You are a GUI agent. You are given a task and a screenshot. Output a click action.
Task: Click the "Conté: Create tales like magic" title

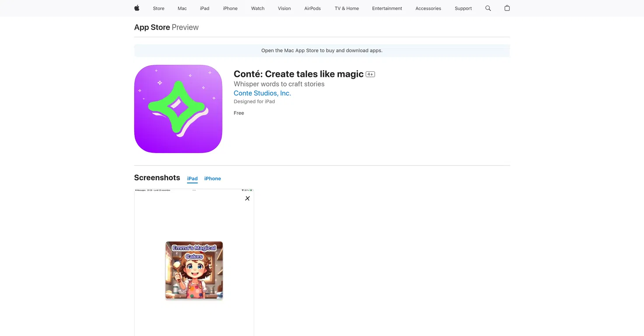pyautogui.click(x=299, y=74)
